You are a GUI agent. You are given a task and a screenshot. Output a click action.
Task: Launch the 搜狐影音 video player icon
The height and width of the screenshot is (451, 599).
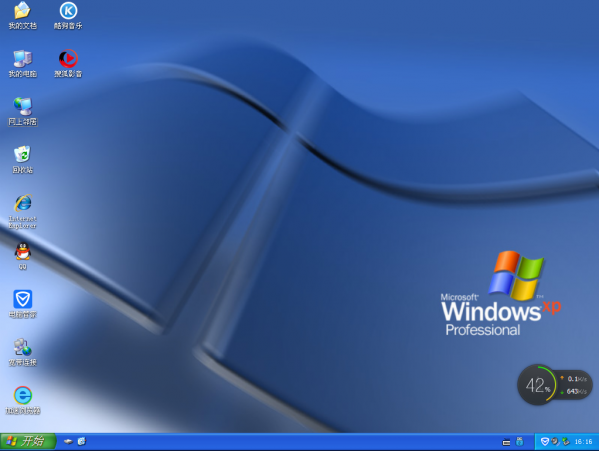pos(68,59)
